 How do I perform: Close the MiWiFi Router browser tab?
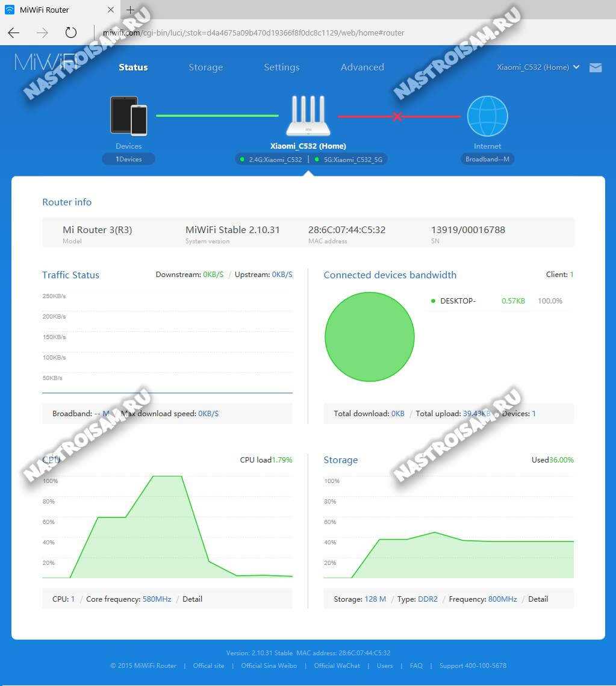(x=111, y=10)
